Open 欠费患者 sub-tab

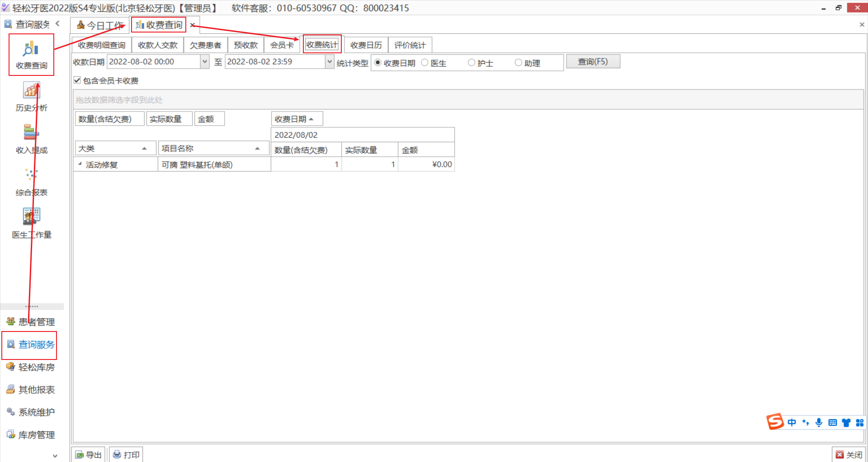206,45
